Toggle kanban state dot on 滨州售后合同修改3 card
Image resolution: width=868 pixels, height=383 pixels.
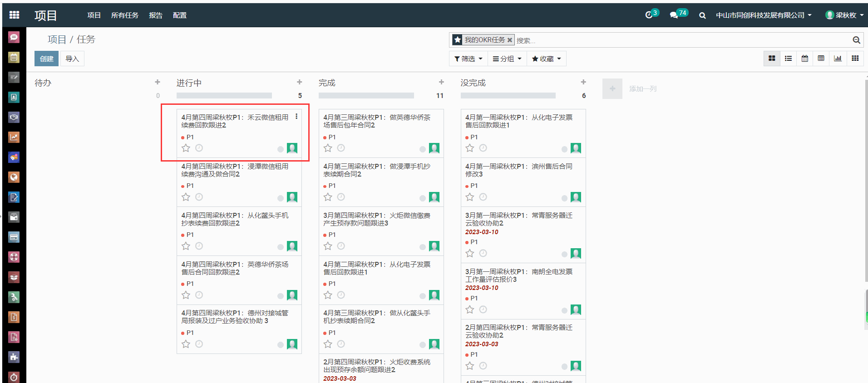[564, 198]
